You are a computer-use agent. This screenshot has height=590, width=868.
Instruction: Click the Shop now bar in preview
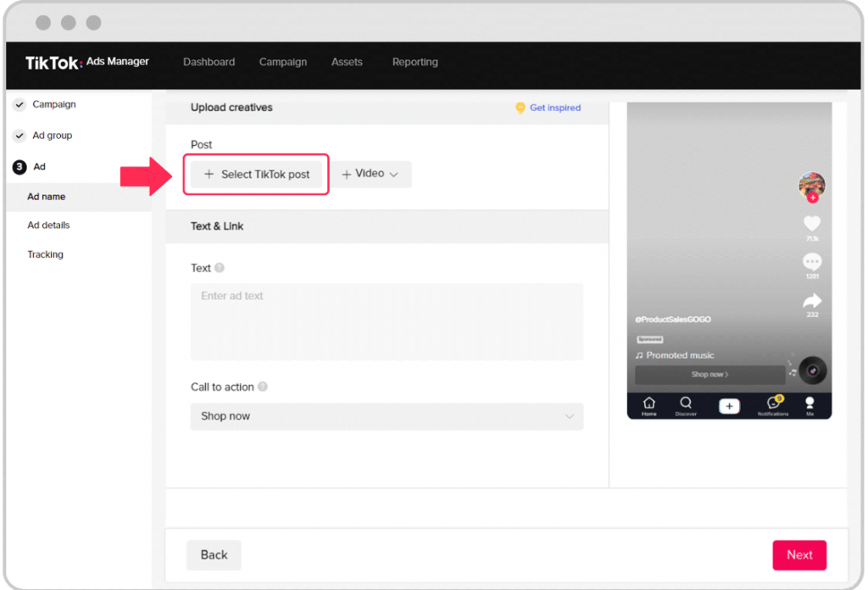tap(709, 375)
